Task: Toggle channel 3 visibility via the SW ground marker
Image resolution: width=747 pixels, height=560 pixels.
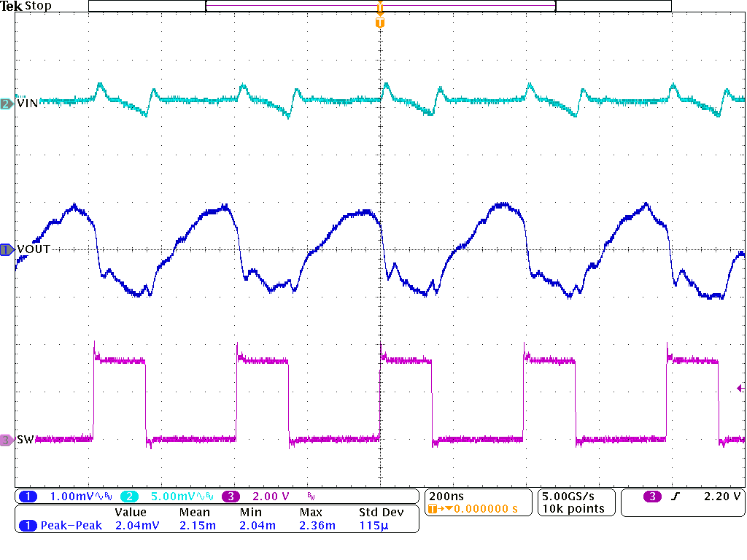Action: coord(5,440)
